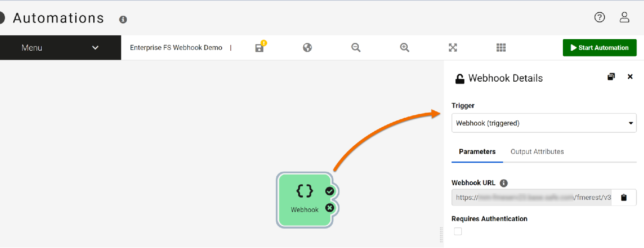Expand the Webhook URL info tooltip icon
This screenshot has height=248, width=644.
click(504, 183)
